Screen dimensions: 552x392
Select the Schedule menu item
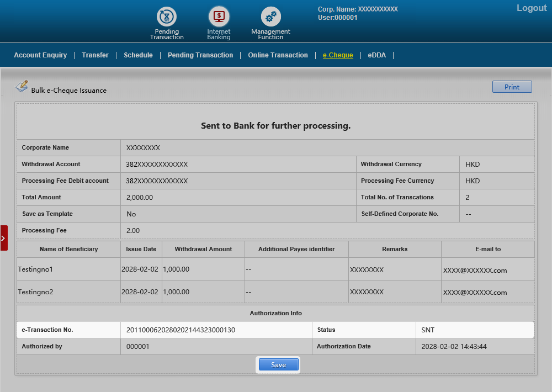point(138,55)
